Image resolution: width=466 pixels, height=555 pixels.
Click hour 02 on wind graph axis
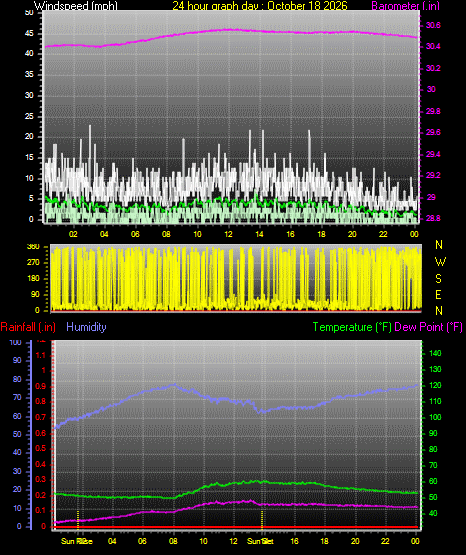[x=73, y=234]
